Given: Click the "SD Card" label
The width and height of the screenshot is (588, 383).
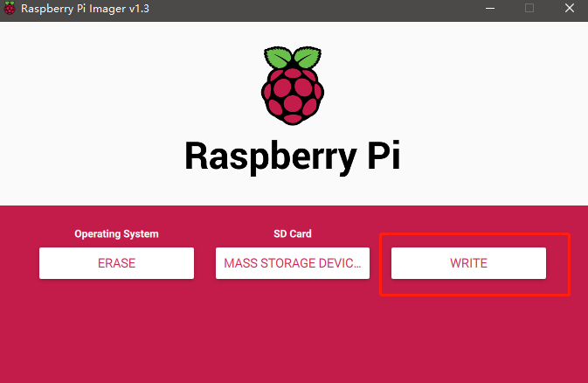Looking at the screenshot, I should pos(293,234).
